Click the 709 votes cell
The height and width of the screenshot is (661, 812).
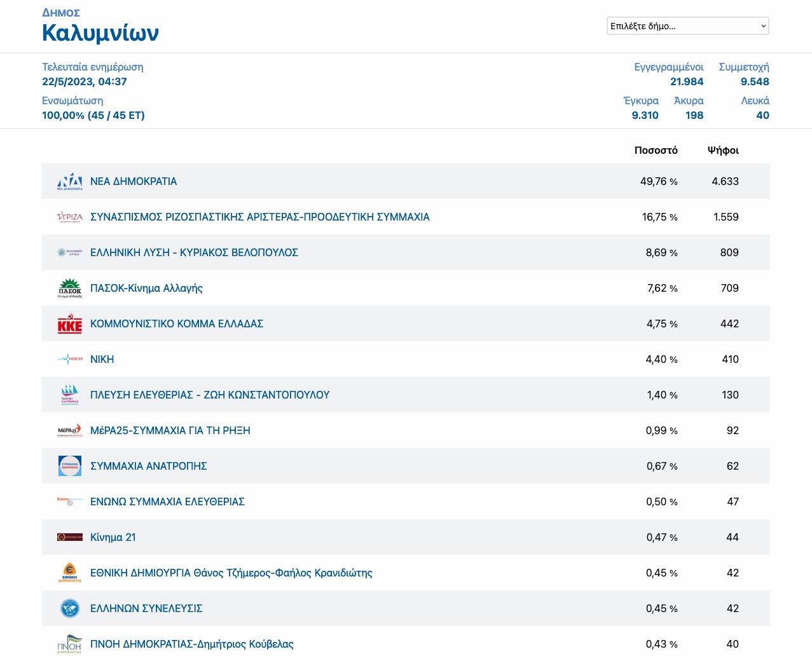tap(730, 288)
